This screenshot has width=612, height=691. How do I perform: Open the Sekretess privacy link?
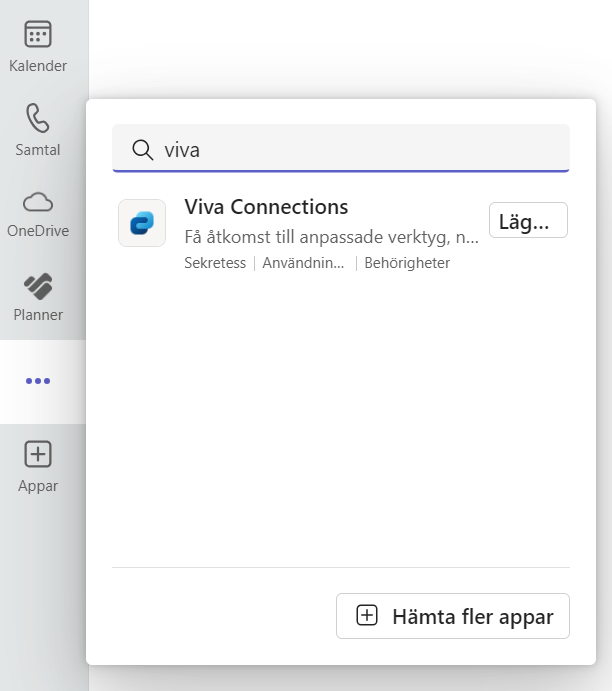215,263
